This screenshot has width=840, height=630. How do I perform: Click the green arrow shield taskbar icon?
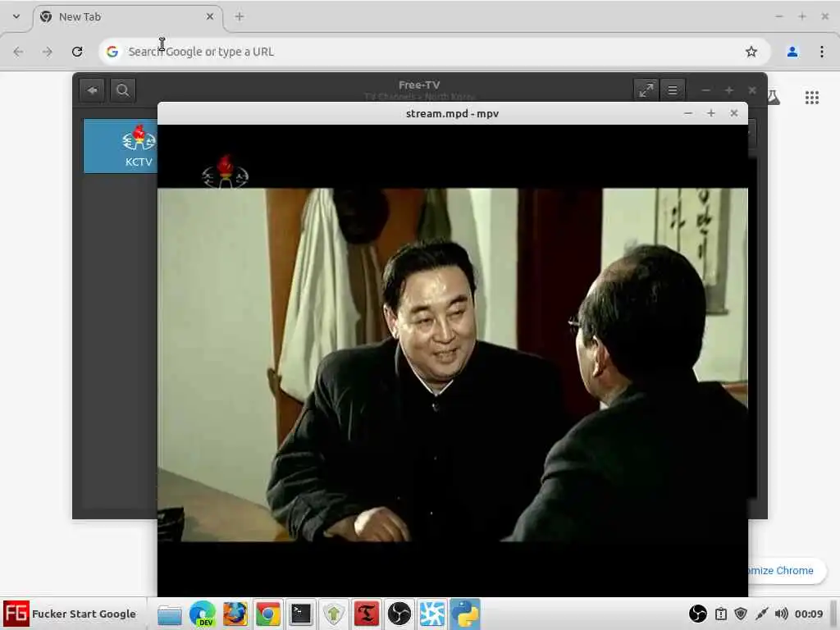(x=333, y=614)
